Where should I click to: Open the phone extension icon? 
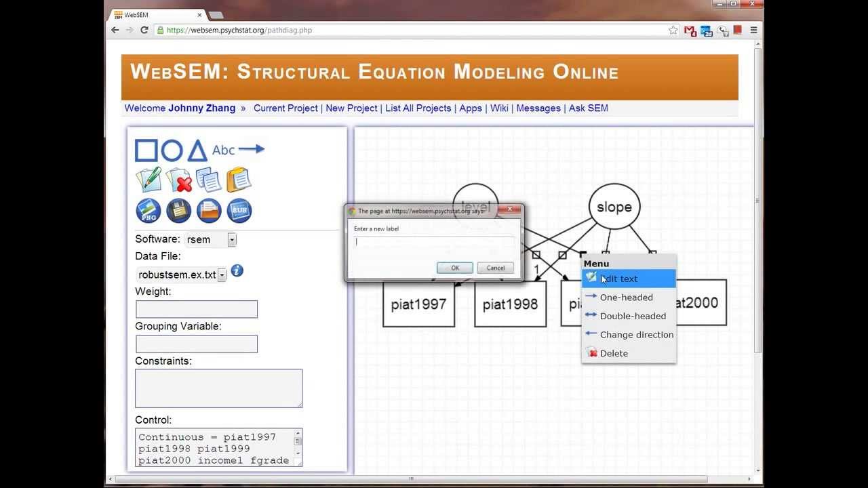tap(723, 30)
